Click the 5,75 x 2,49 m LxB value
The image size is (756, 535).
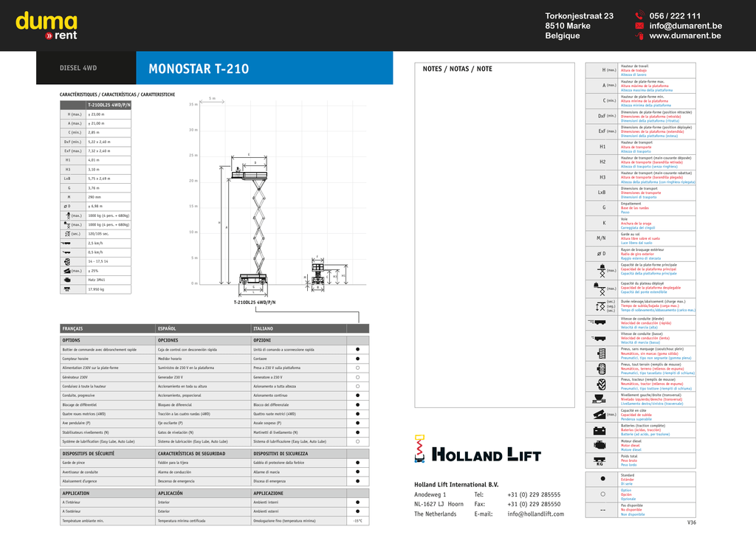[98, 179]
